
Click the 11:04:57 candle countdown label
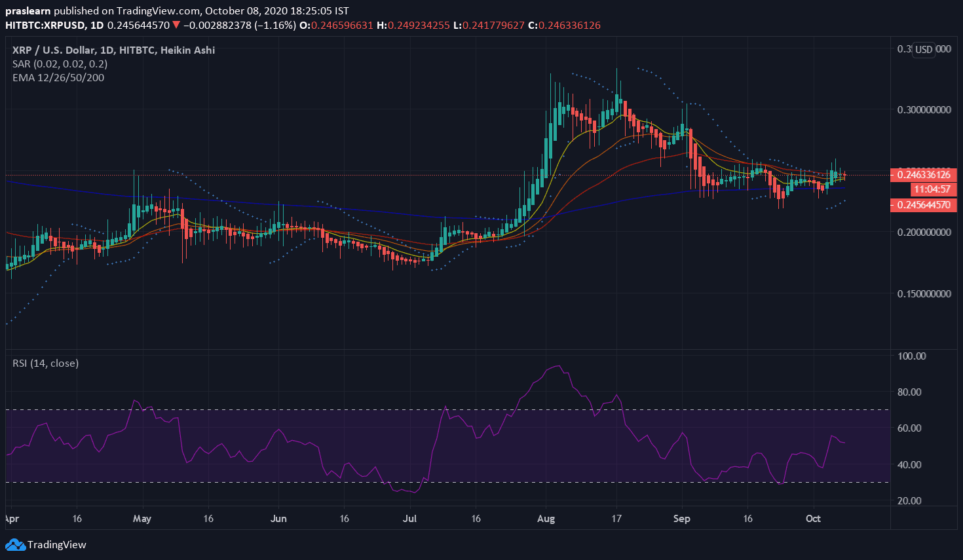pos(932,189)
